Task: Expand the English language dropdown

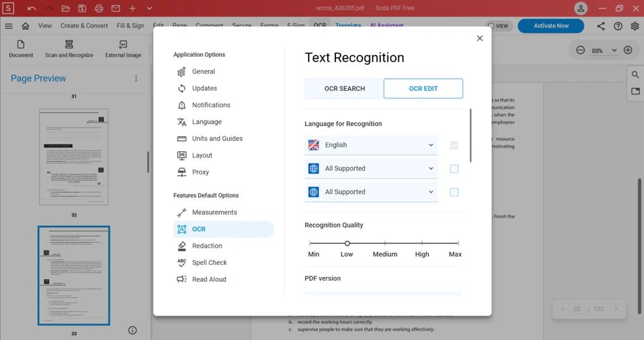Action: pos(371,145)
